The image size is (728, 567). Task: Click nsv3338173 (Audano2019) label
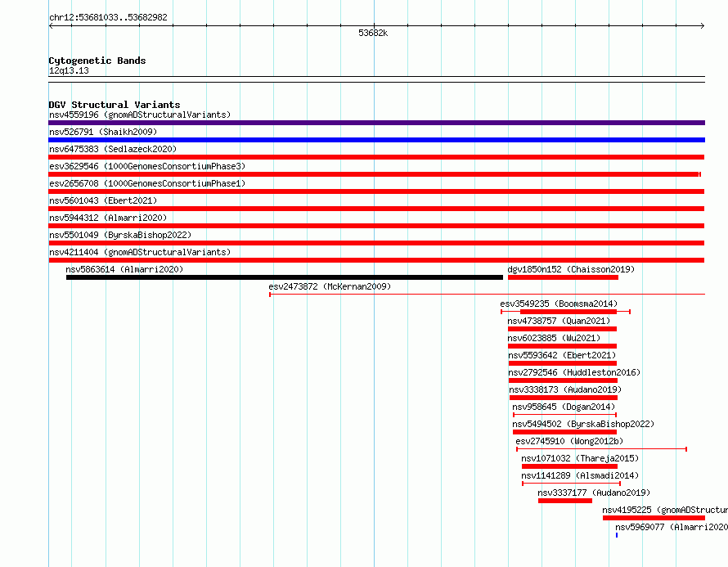[565, 389]
